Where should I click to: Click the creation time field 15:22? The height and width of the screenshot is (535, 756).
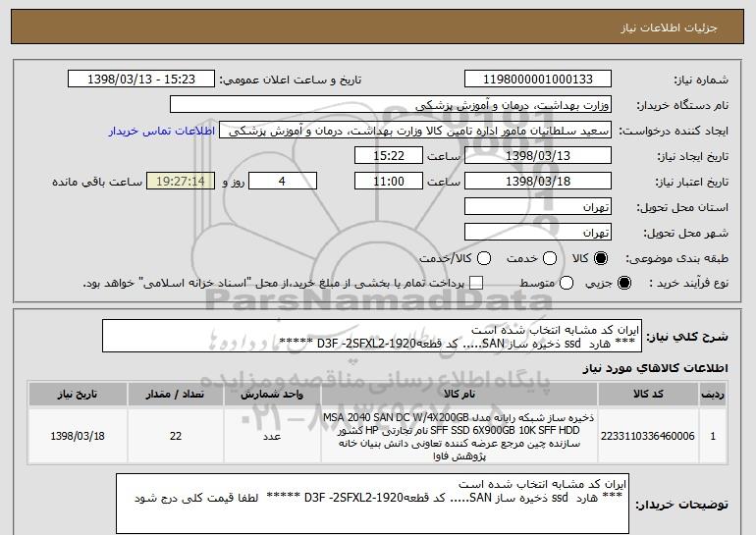coord(389,156)
